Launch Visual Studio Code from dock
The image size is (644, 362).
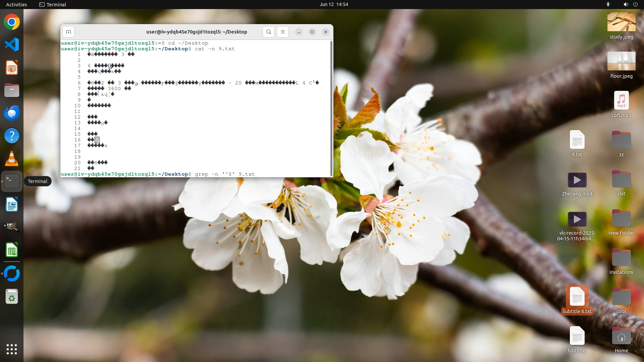coord(12,45)
